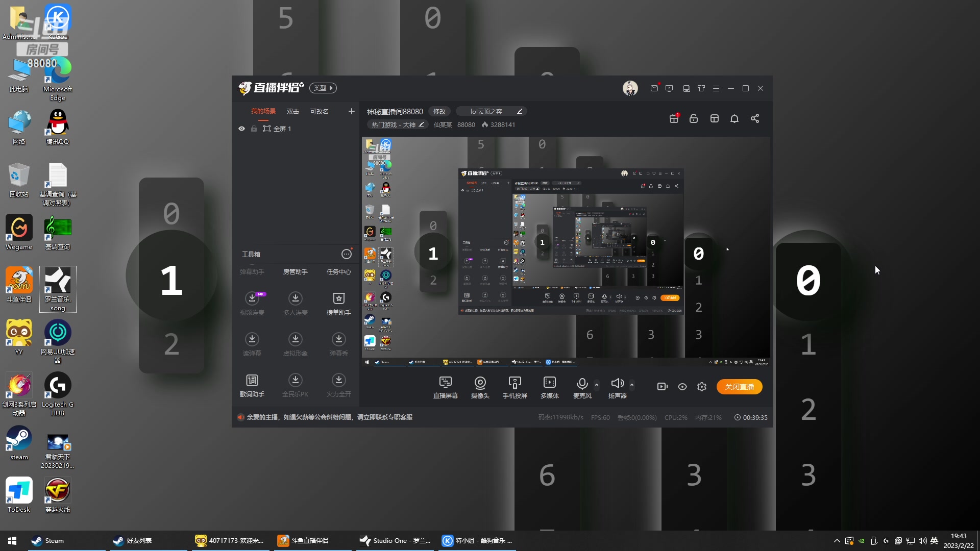Click the 摄像头 camera source icon

click(480, 383)
